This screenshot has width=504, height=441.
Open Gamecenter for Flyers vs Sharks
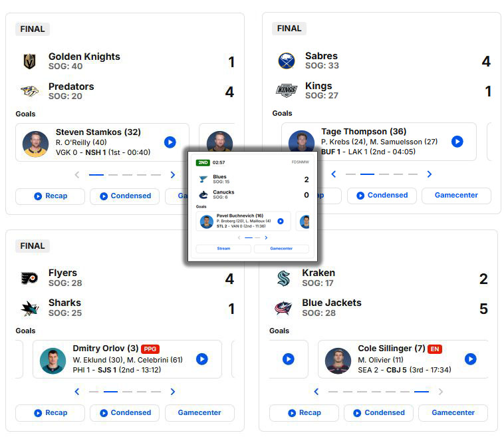click(199, 413)
